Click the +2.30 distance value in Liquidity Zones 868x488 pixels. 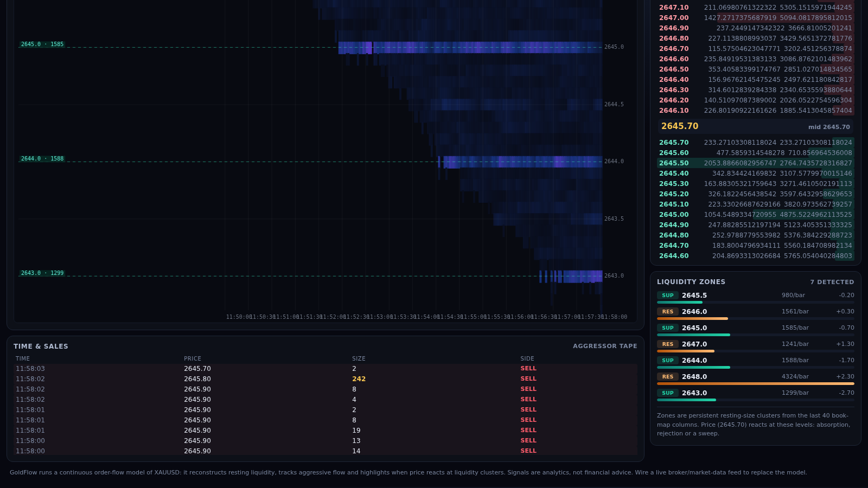coord(845,377)
